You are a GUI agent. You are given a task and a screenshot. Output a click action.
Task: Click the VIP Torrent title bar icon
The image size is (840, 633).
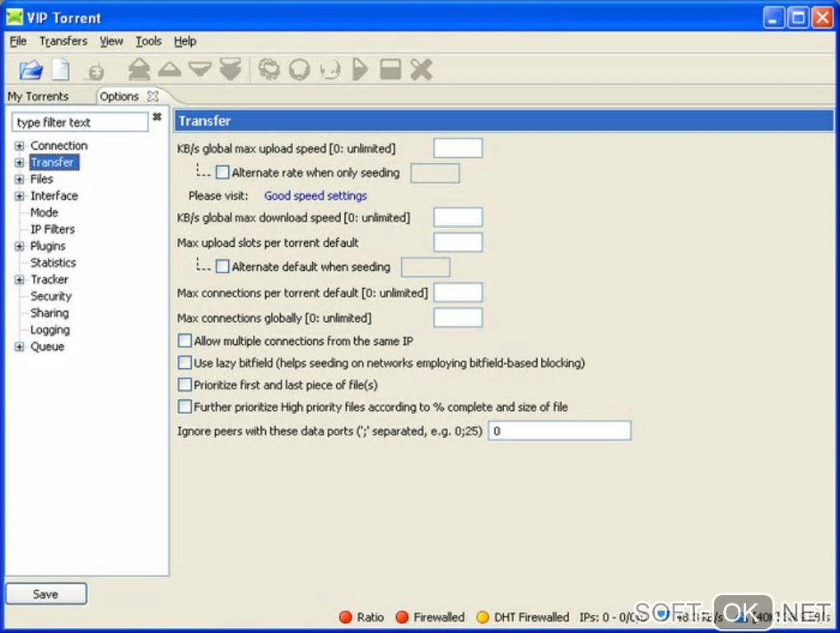(15, 17)
